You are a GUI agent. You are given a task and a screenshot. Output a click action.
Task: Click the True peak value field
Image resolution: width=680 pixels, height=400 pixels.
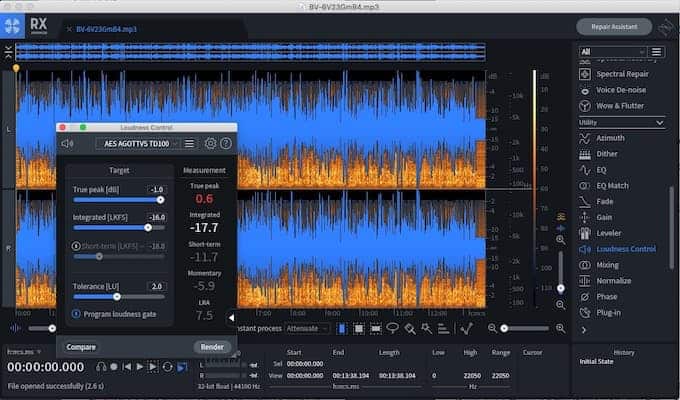[x=157, y=190]
